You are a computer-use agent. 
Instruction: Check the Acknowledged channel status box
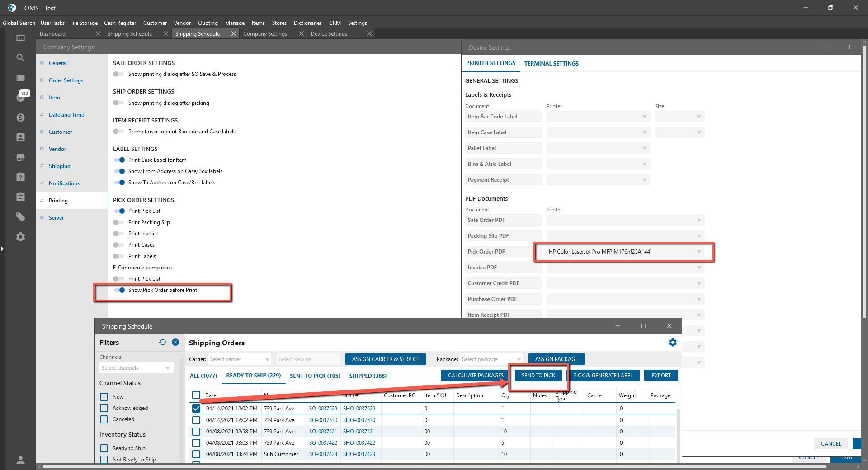click(x=104, y=408)
